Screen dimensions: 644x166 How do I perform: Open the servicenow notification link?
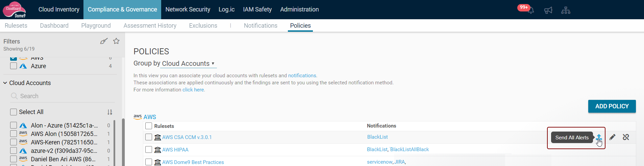pos(380,162)
